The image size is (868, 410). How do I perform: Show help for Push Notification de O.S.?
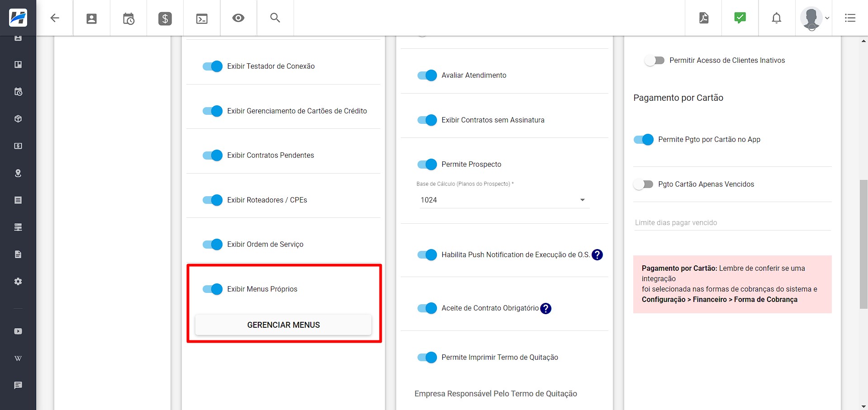pyautogui.click(x=597, y=255)
